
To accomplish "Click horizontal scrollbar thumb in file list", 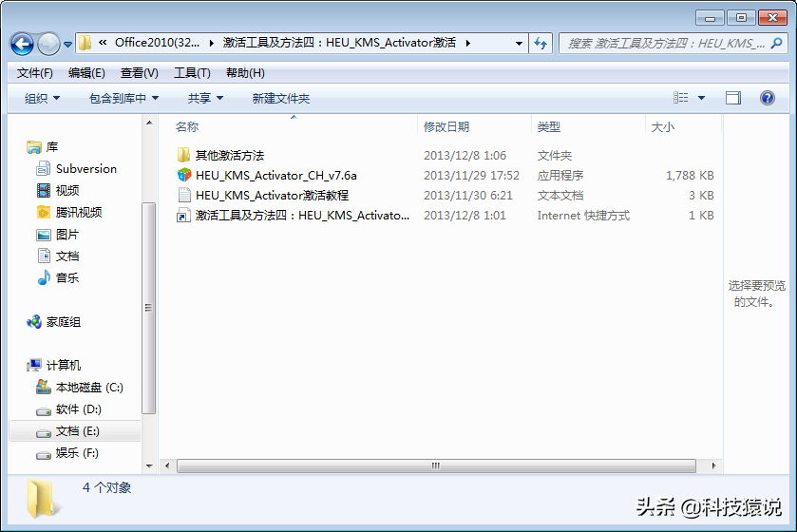I will coord(436,465).
